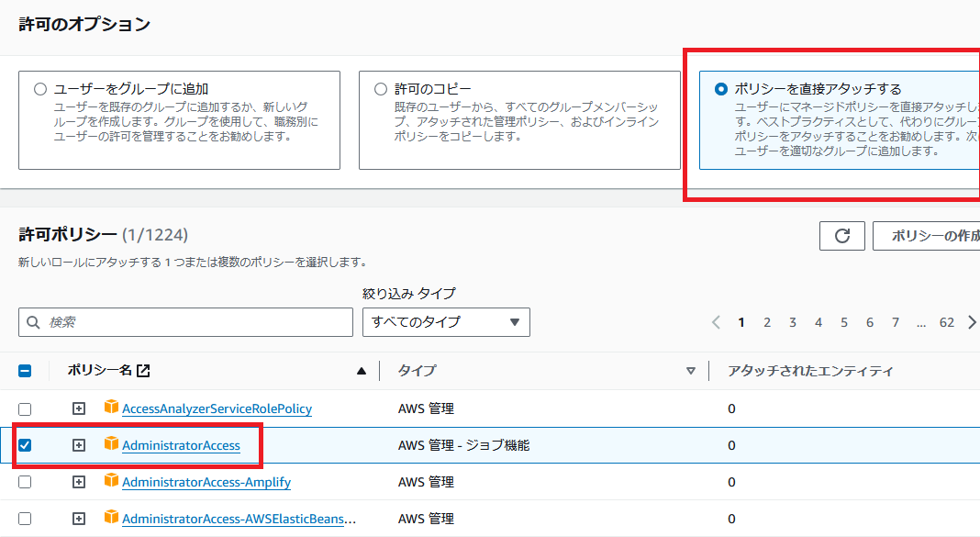Viewport: 980px width, 537px height.
Task: Jump to pagination page 6
Action: 869,322
